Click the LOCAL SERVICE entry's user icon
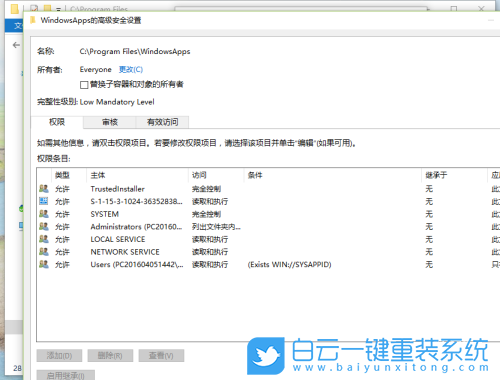This screenshot has width=500, height=380. [x=44, y=239]
